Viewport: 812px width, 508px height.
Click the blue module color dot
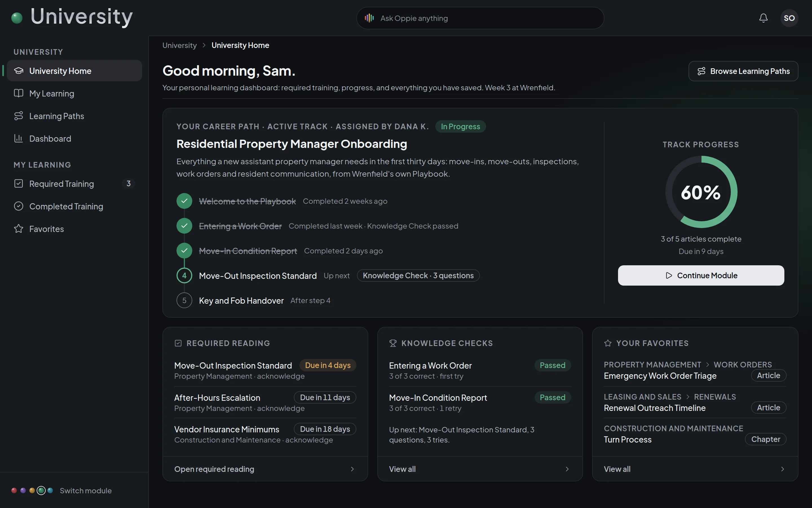coord(50,491)
